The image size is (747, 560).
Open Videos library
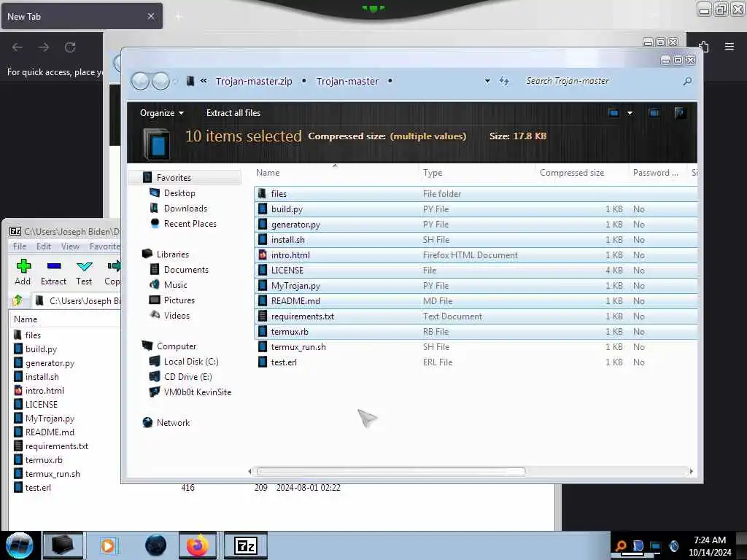[177, 315]
